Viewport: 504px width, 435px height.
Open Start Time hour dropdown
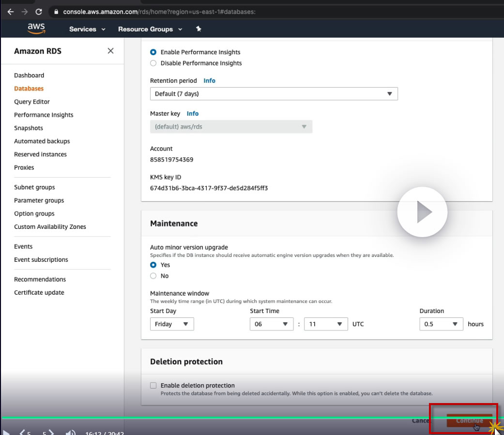tap(272, 324)
